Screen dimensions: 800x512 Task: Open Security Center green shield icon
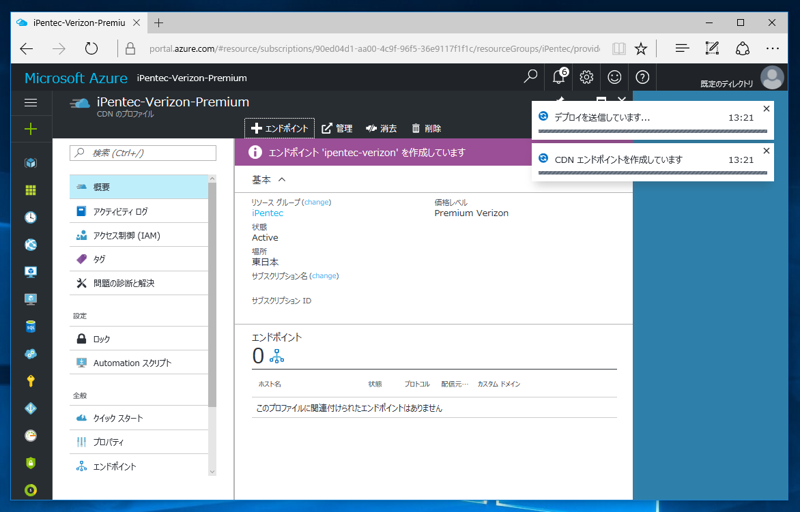[31, 463]
